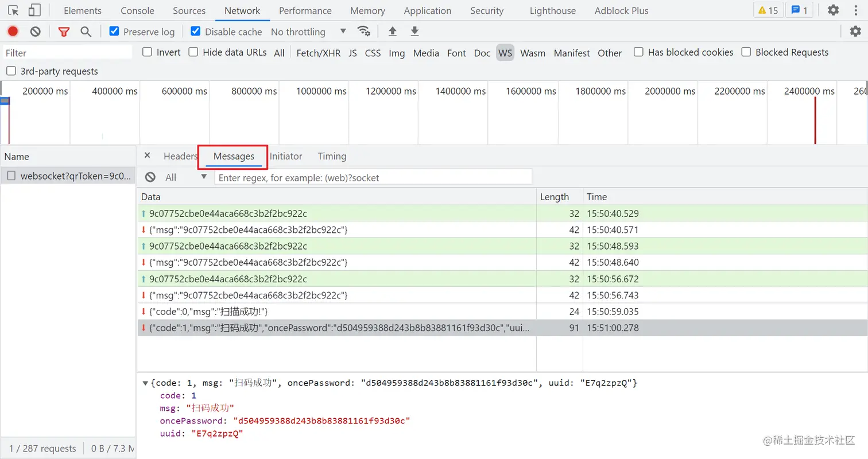The height and width of the screenshot is (459, 868).
Task: Click the message regex filter field
Action: (x=373, y=177)
